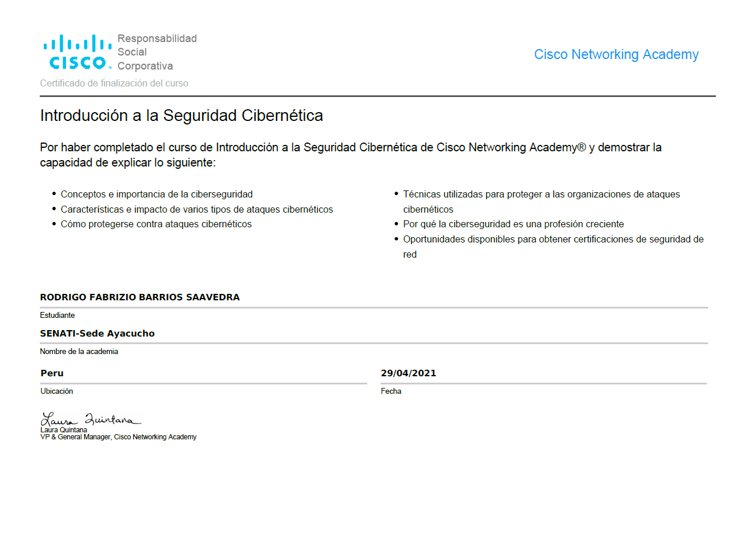Click the Responsabilidad Social Corporativa label
This screenshot has width=756, height=534.
pyautogui.click(x=156, y=52)
